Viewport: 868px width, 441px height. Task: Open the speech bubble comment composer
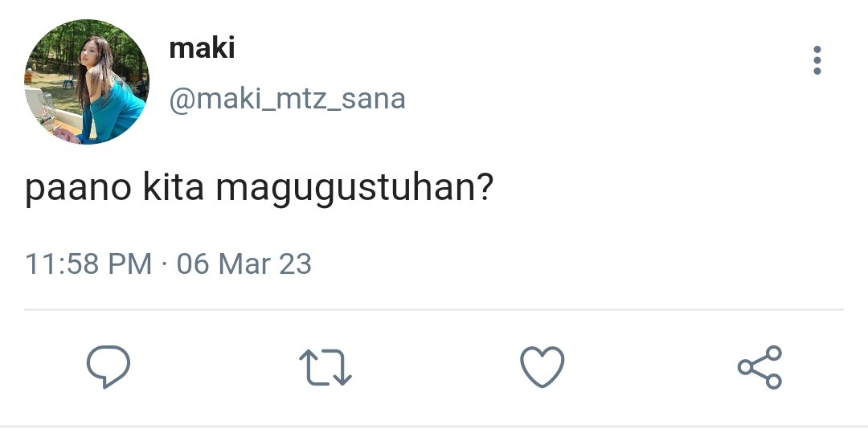(x=108, y=366)
